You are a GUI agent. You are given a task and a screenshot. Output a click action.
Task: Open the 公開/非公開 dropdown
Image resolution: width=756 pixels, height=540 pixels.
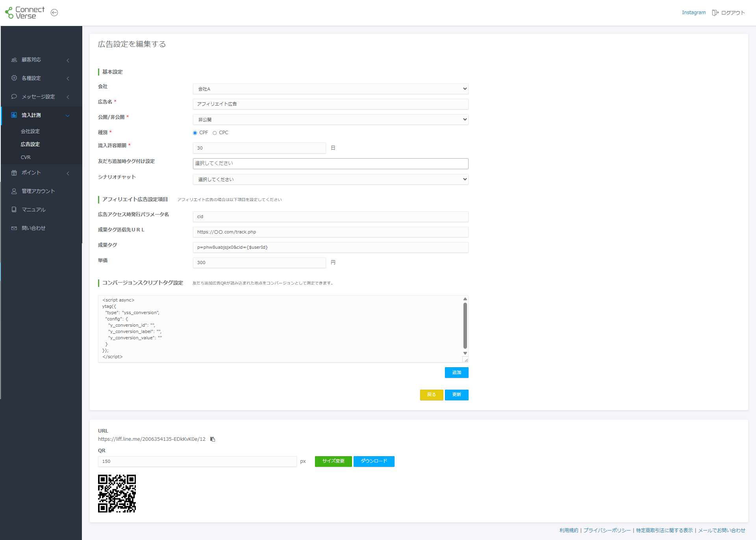point(330,120)
